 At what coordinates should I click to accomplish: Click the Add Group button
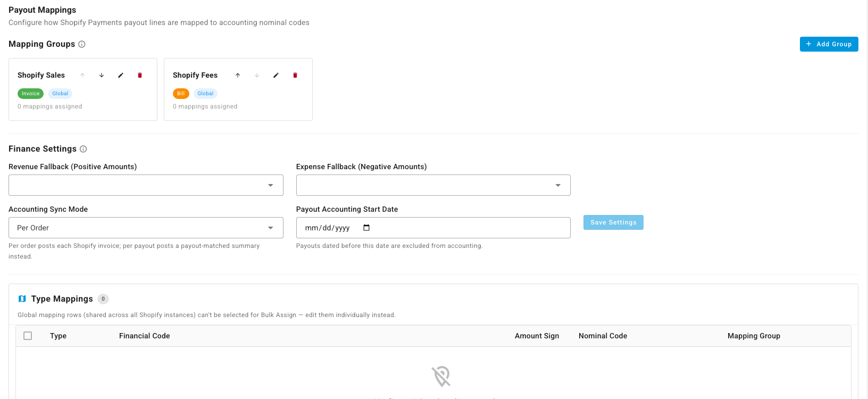[x=829, y=44]
